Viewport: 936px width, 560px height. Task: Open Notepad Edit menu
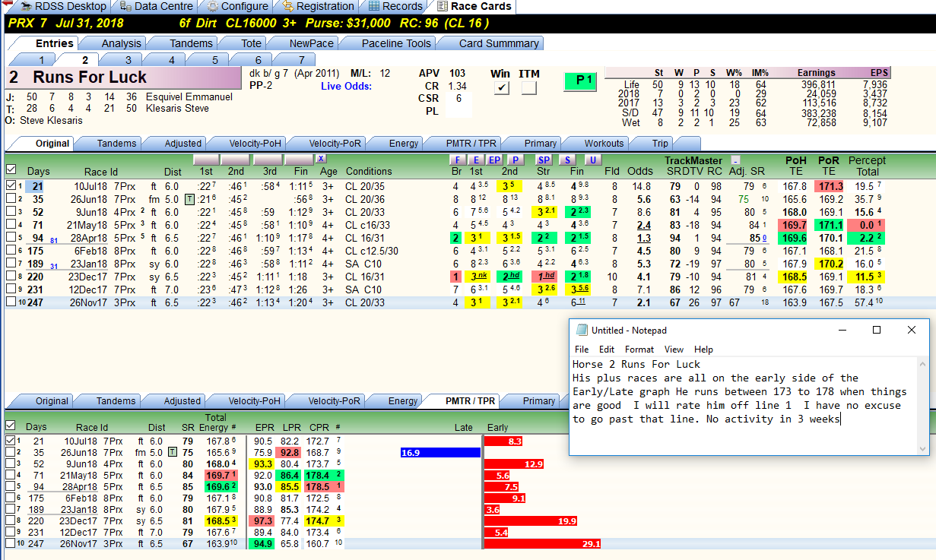(607, 350)
